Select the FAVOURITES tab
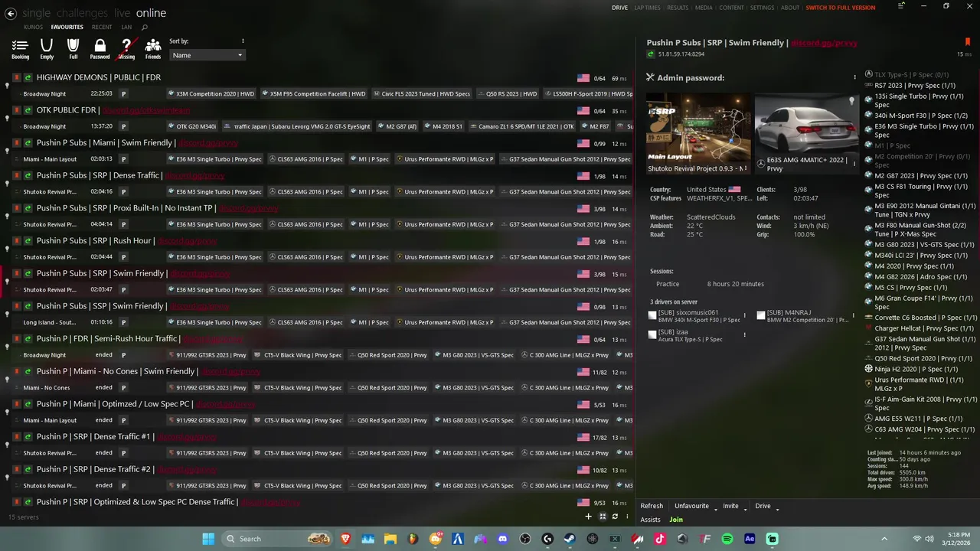The image size is (980, 551). (67, 28)
